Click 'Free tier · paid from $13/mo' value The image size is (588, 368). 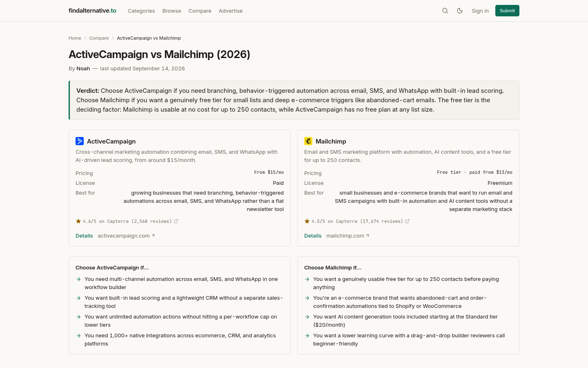pos(474,173)
